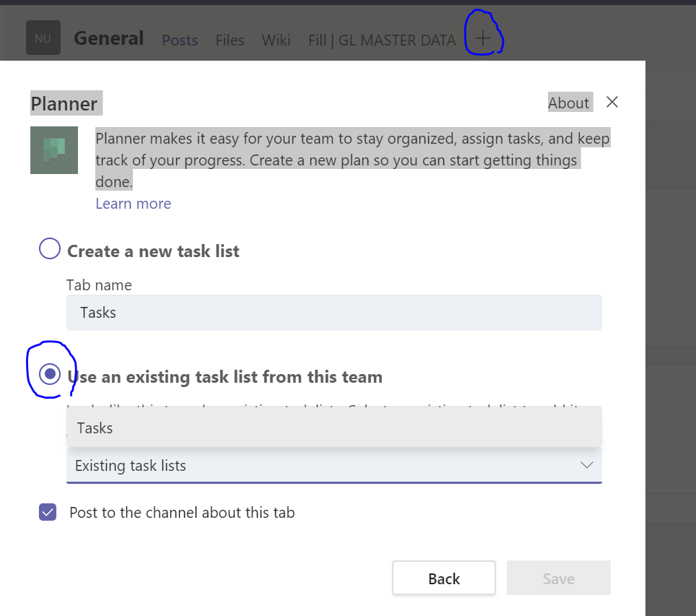The image size is (696, 616).
Task: Click the Back button
Action: click(x=444, y=578)
